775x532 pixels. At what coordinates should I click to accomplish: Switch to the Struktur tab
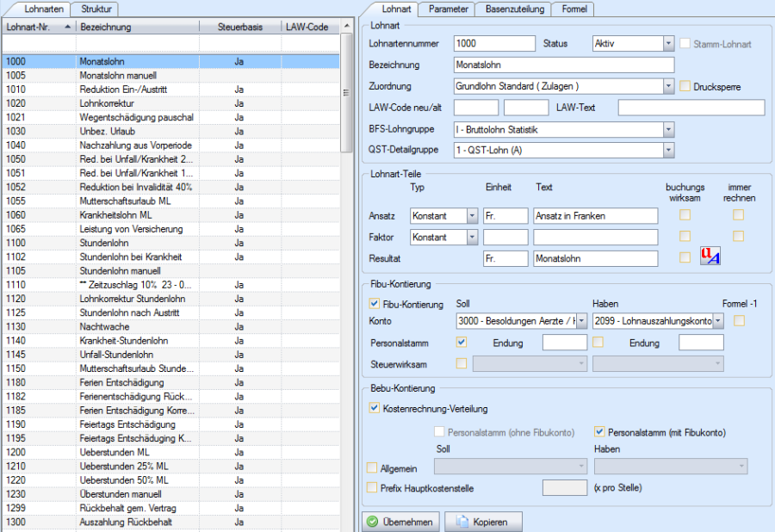point(96,9)
